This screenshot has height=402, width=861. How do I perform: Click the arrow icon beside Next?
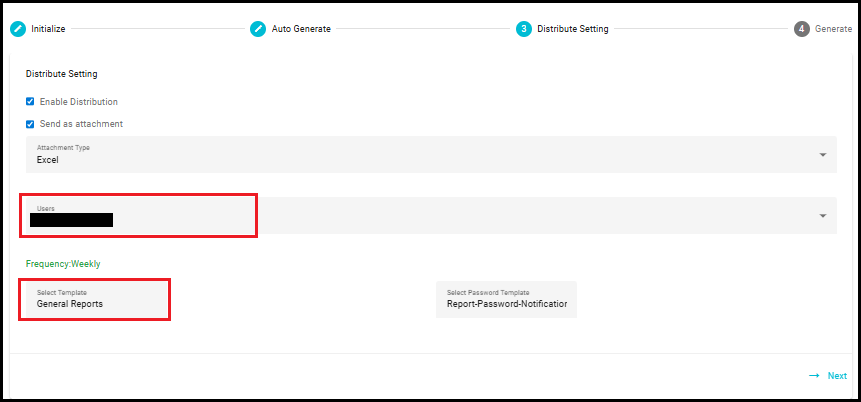pyautogui.click(x=814, y=376)
